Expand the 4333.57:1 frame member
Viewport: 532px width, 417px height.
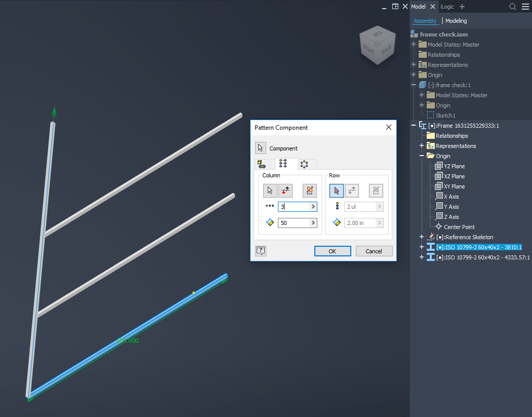(x=422, y=257)
